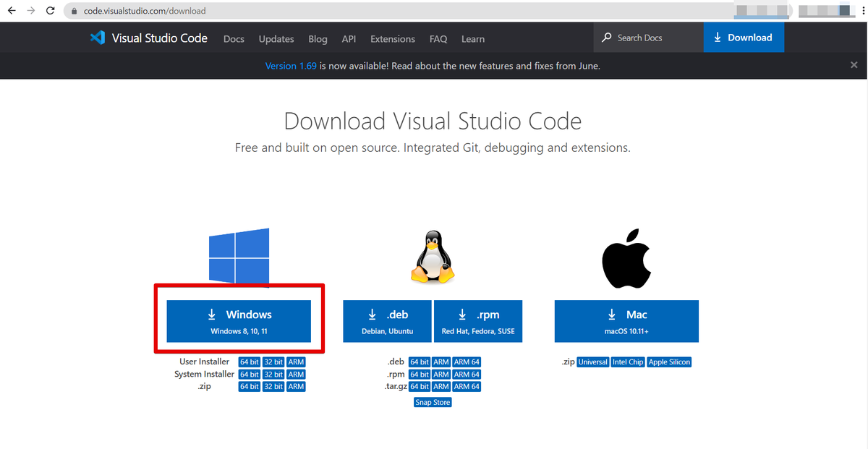868x449 pixels.
Task: Click the Linux Tux penguin icon
Action: click(433, 257)
